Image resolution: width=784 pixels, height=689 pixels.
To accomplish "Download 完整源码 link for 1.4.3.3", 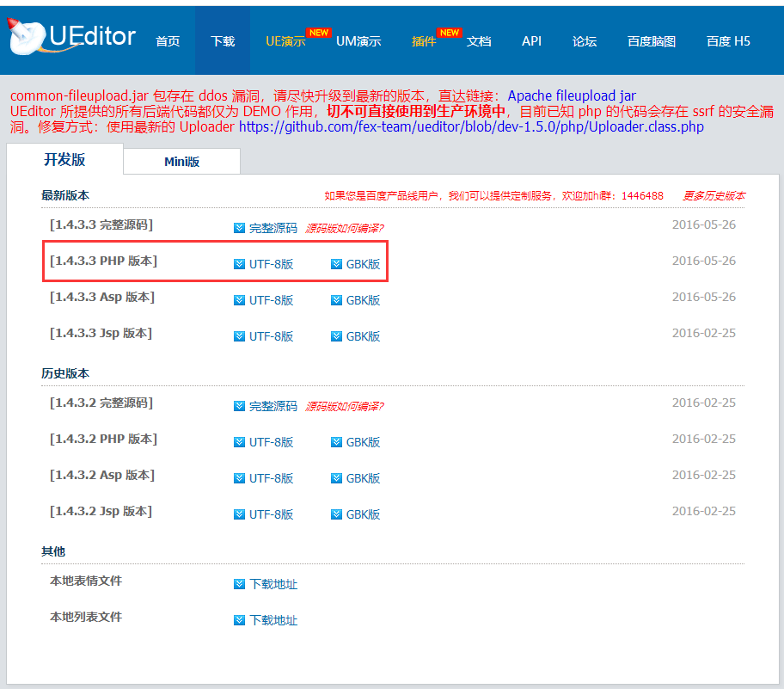I will point(273,228).
